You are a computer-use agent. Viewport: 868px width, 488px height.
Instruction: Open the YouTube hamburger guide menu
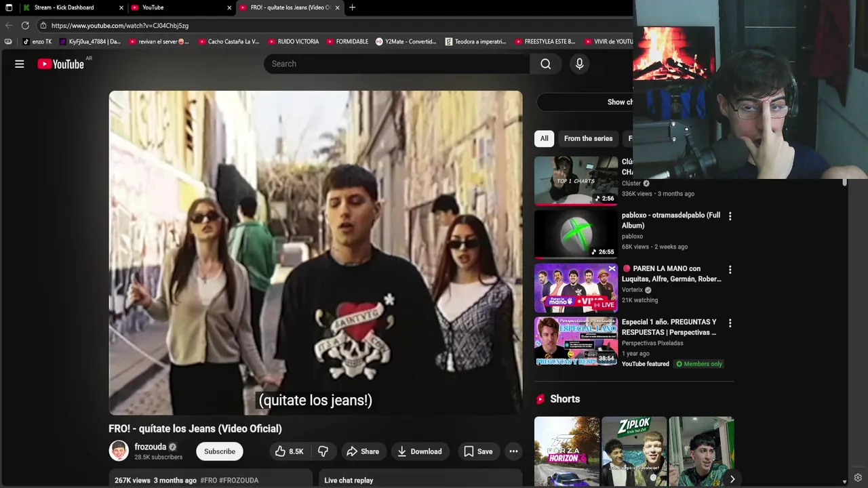coord(20,64)
